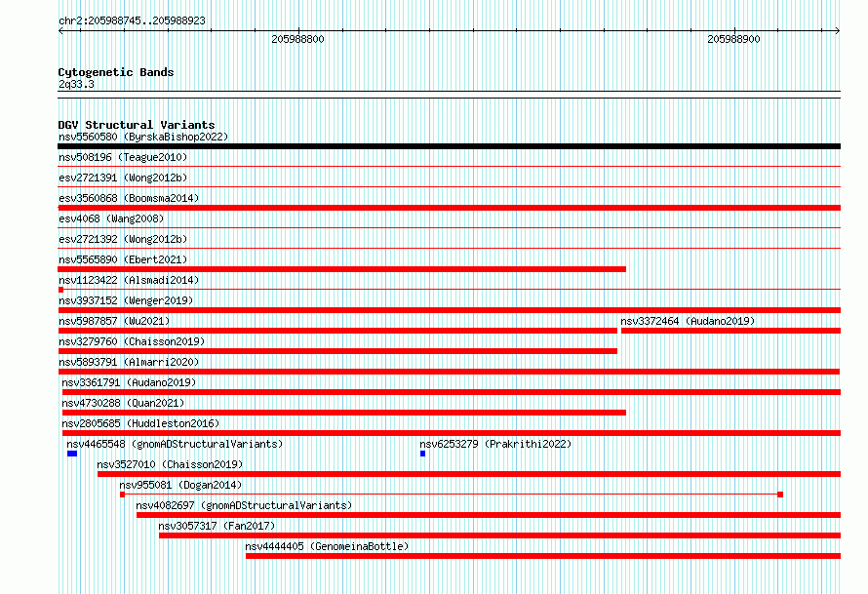The width and height of the screenshot is (868, 594).
Task: Open the nsv6253279 (Prakrithi2022) variant
Action: 495,444
